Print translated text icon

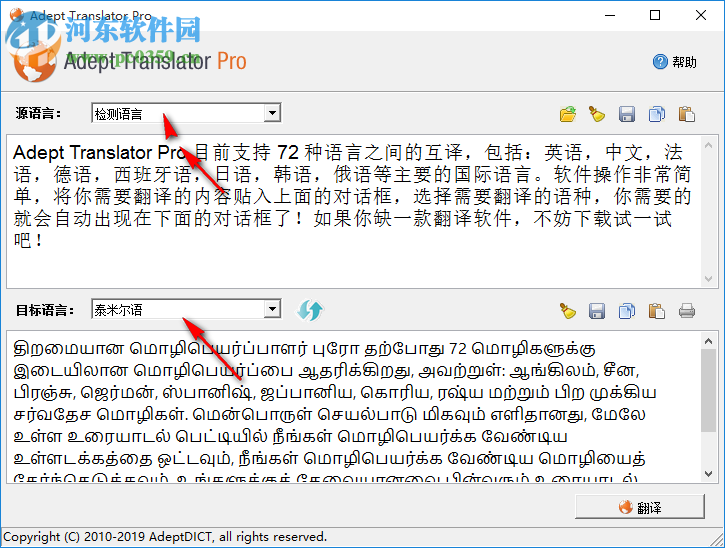[x=687, y=311]
